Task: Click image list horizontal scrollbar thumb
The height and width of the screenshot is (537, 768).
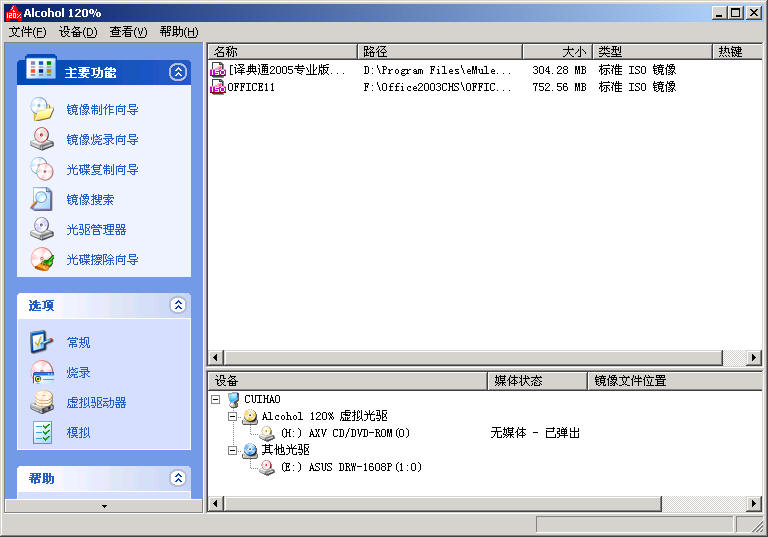Action: click(x=473, y=358)
